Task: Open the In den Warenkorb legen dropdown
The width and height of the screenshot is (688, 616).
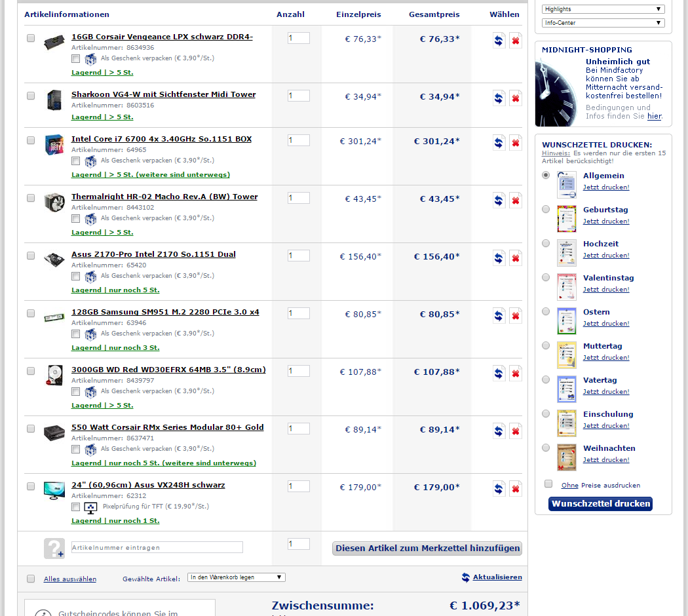Action: pyautogui.click(x=236, y=577)
